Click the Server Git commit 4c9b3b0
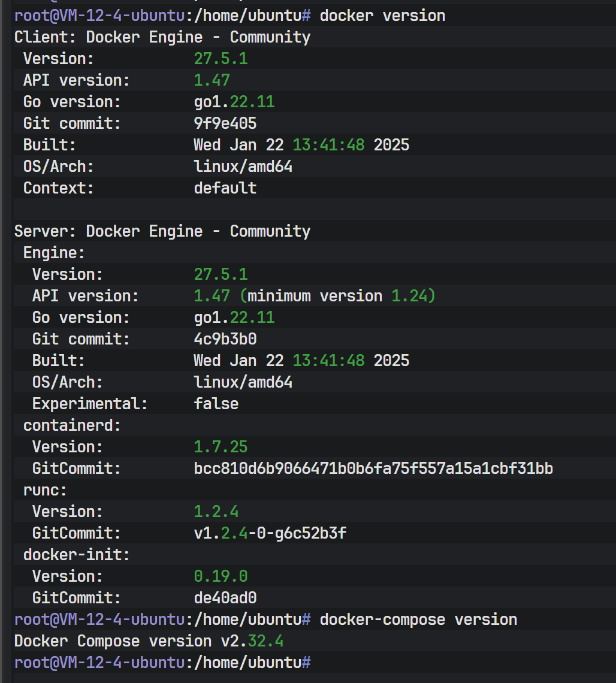 click(x=225, y=339)
